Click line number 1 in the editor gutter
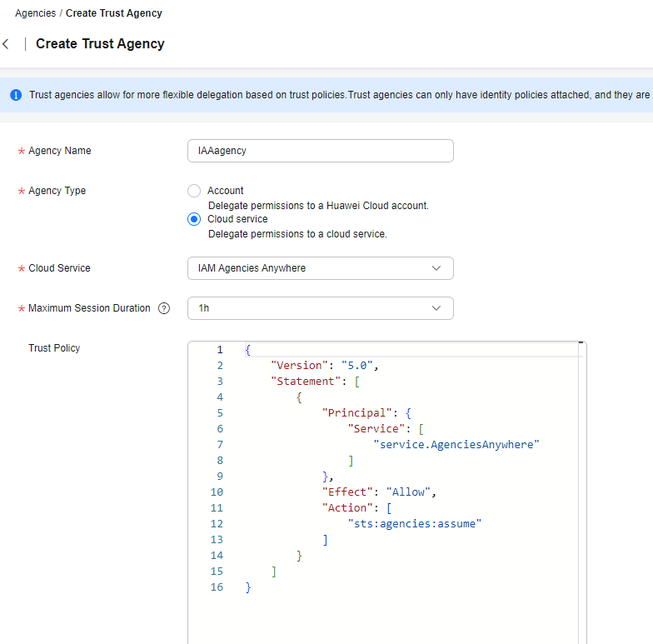 [219, 350]
